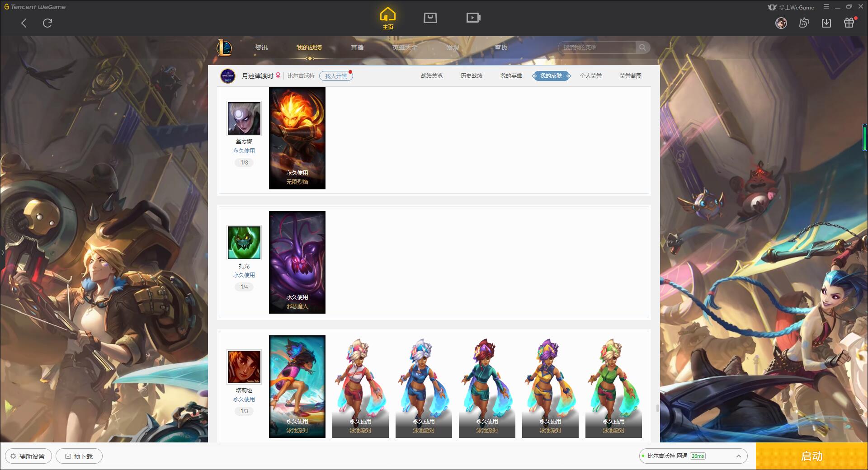The height and width of the screenshot is (470, 868).
Task: Expand the left side panel arrow
Action: pos(2,252)
